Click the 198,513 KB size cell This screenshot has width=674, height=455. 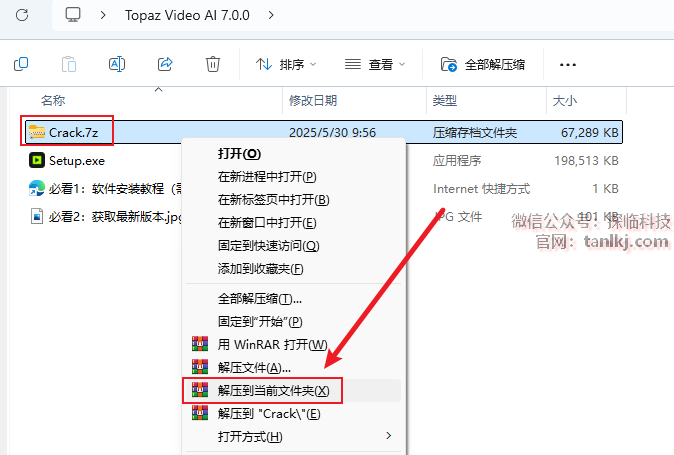pyautogui.click(x=586, y=161)
